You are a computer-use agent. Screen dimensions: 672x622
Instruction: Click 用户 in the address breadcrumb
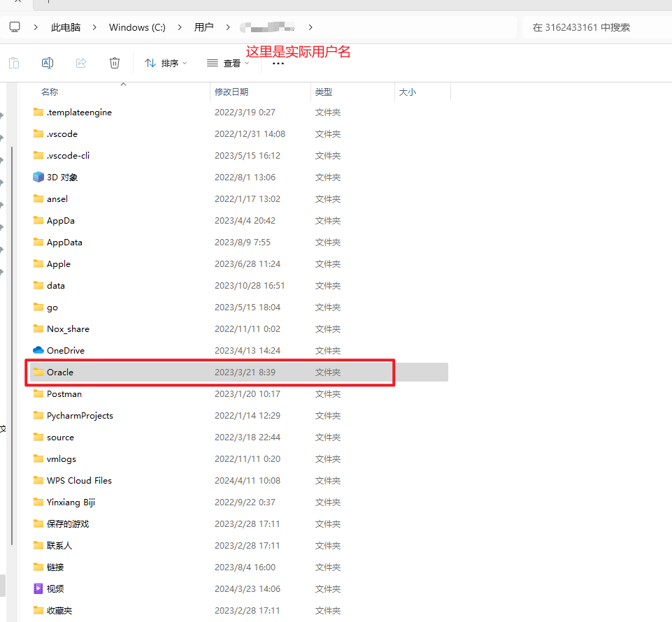tap(203, 27)
